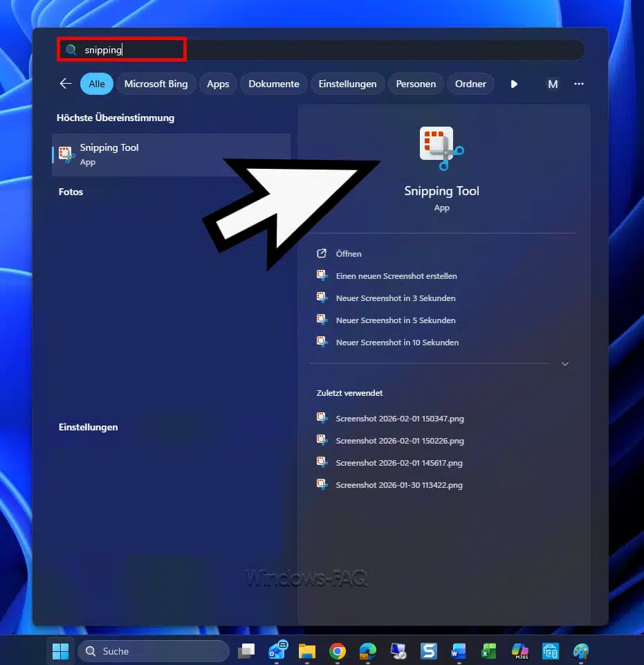
Task: Open the three-dots options menu
Action: (x=579, y=84)
